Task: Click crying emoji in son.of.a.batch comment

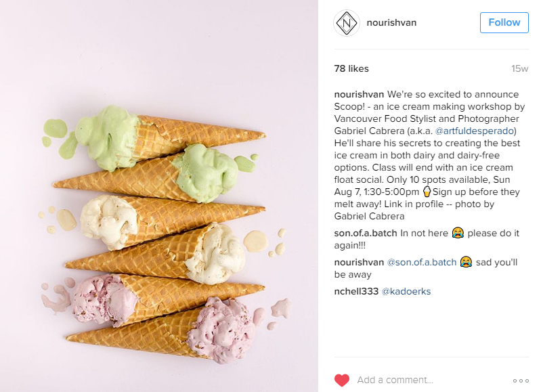Action: (x=458, y=233)
